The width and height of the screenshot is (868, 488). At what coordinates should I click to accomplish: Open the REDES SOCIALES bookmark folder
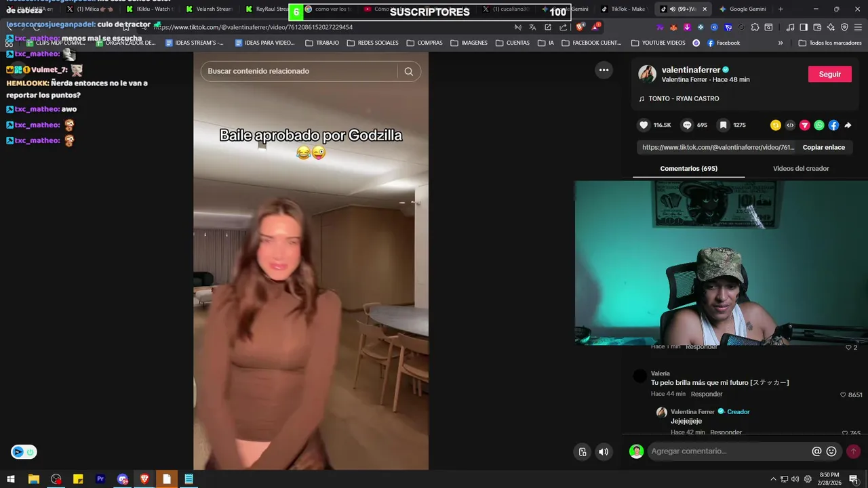pyautogui.click(x=373, y=43)
